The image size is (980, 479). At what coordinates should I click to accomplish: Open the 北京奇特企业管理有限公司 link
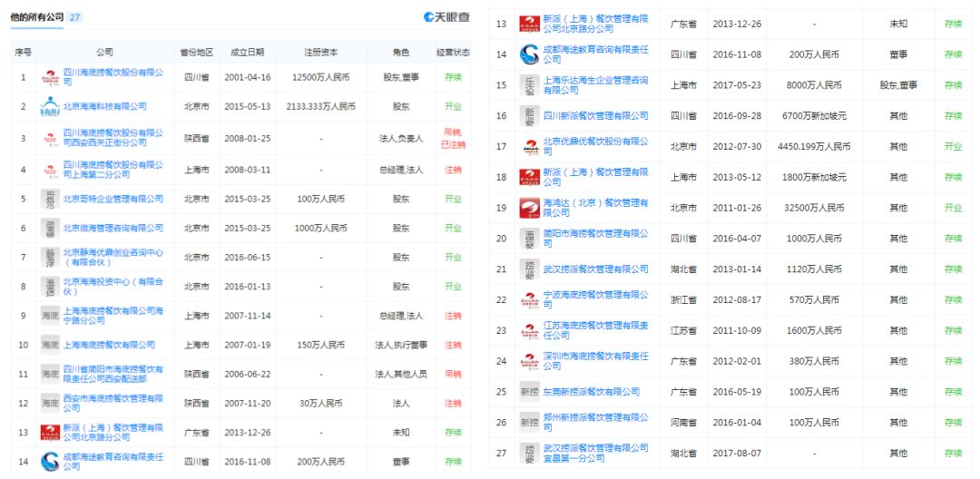[x=113, y=199]
